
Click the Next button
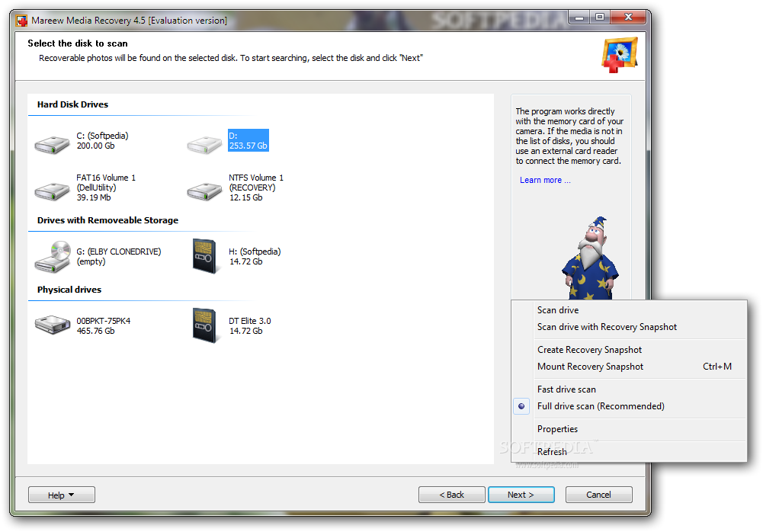521,495
